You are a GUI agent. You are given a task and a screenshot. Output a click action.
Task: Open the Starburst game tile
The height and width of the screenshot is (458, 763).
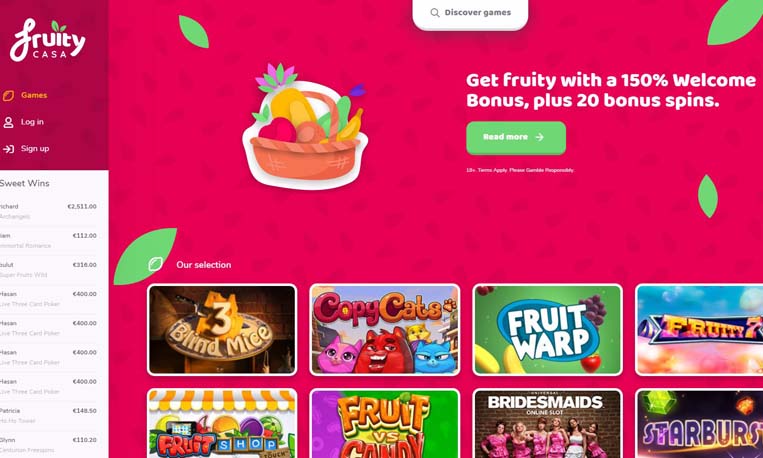pos(699,423)
